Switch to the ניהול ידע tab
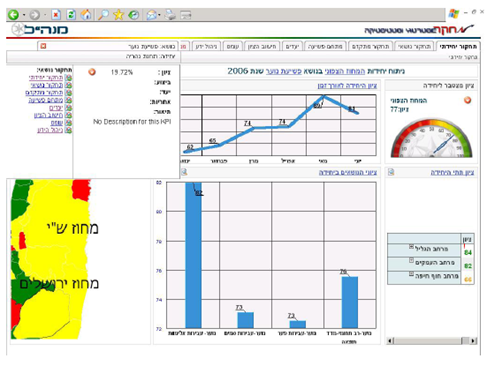This screenshot has width=488, height=367. pos(206,46)
